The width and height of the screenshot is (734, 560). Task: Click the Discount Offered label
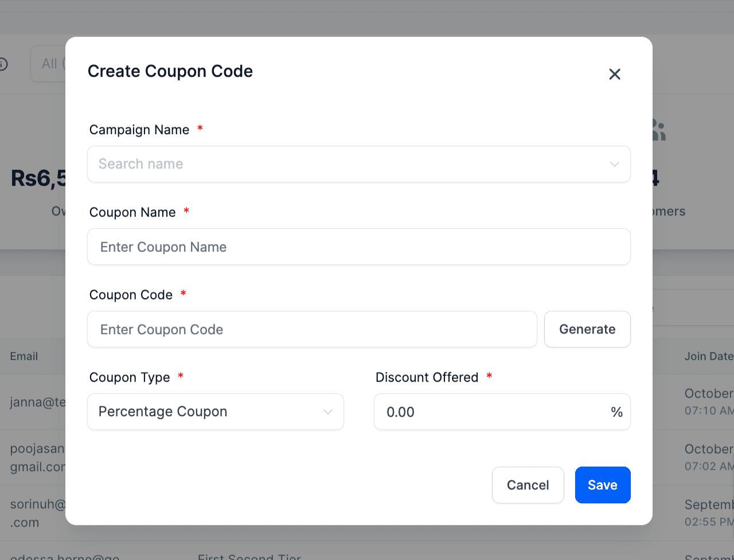427,377
